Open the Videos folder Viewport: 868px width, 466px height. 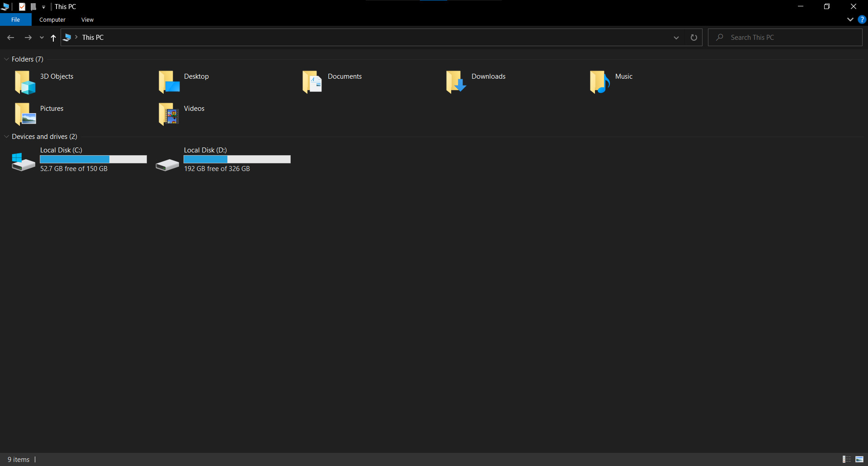click(x=193, y=108)
